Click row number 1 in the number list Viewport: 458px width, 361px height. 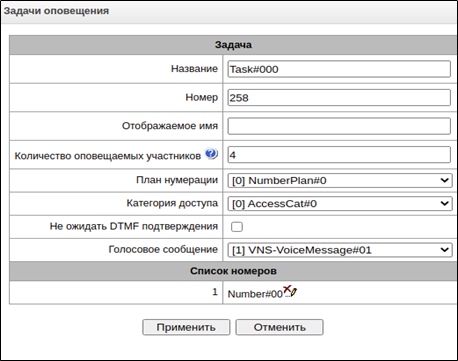[215, 292]
